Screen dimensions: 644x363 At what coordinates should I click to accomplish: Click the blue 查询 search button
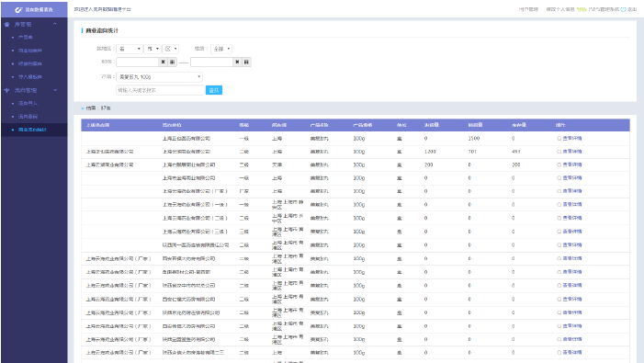[213, 90]
